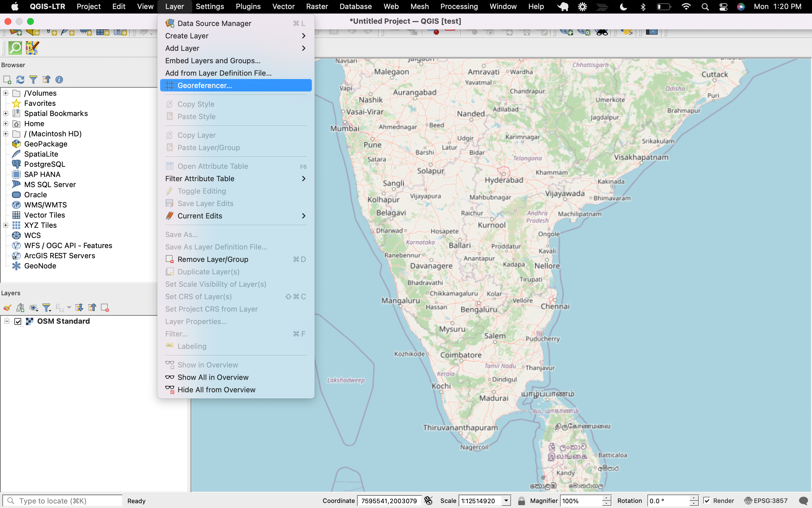Expand the / (Macintosh HD) node

point(6,134)
